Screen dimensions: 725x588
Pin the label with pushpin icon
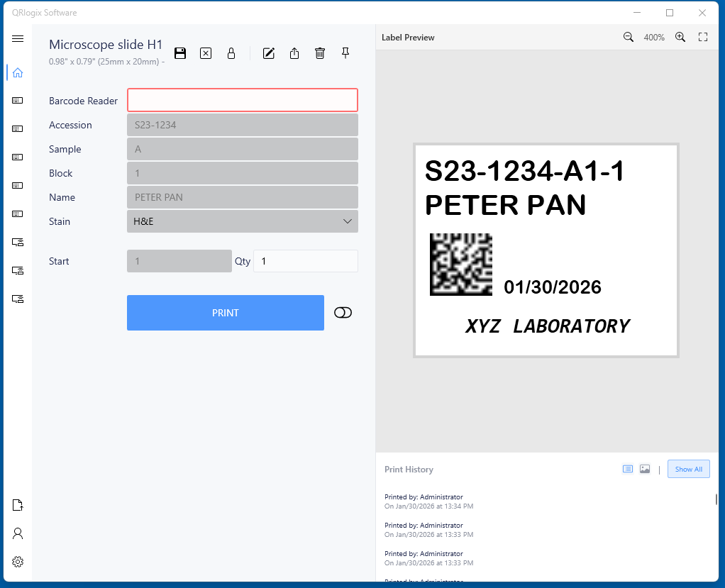(x=345, y=53)
